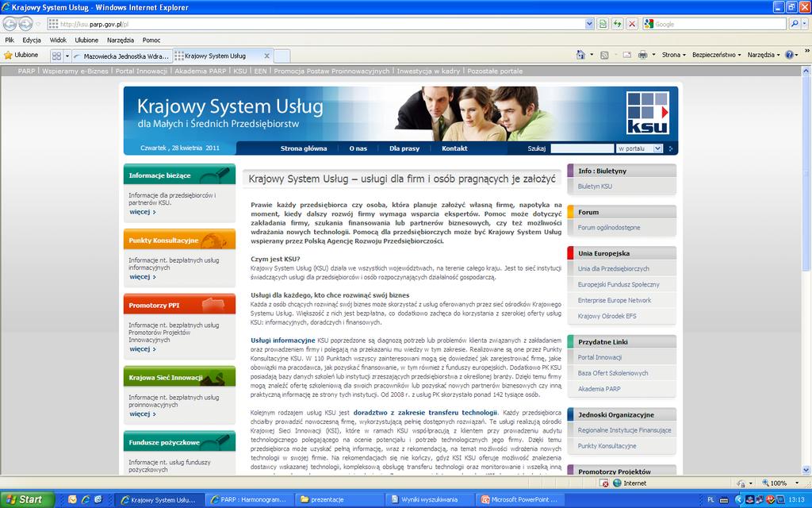Click the Informacje bieżące green header
Image resolution: width=812 pixels, height=508 pixels.
point(179,175)
